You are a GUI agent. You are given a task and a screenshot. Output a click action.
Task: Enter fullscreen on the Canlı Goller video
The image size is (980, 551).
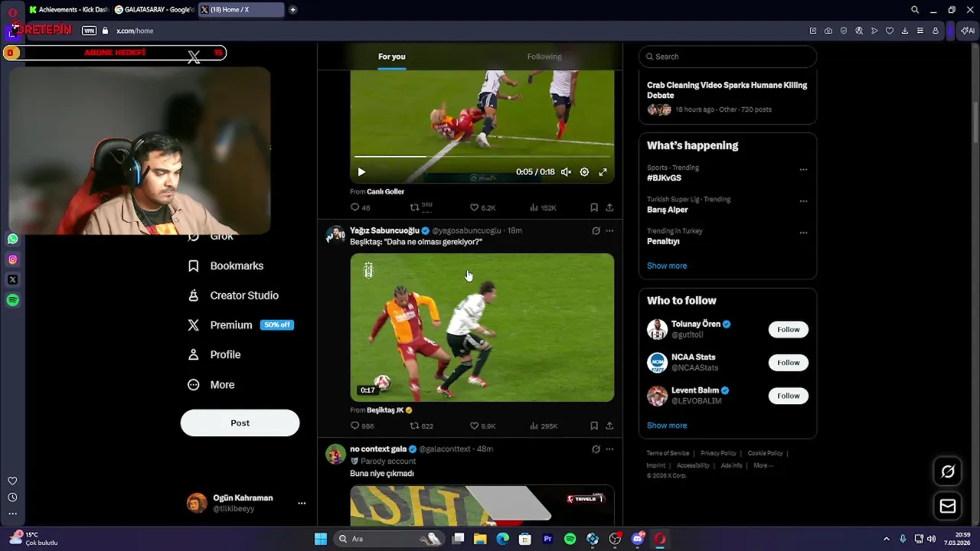[603, 172]
